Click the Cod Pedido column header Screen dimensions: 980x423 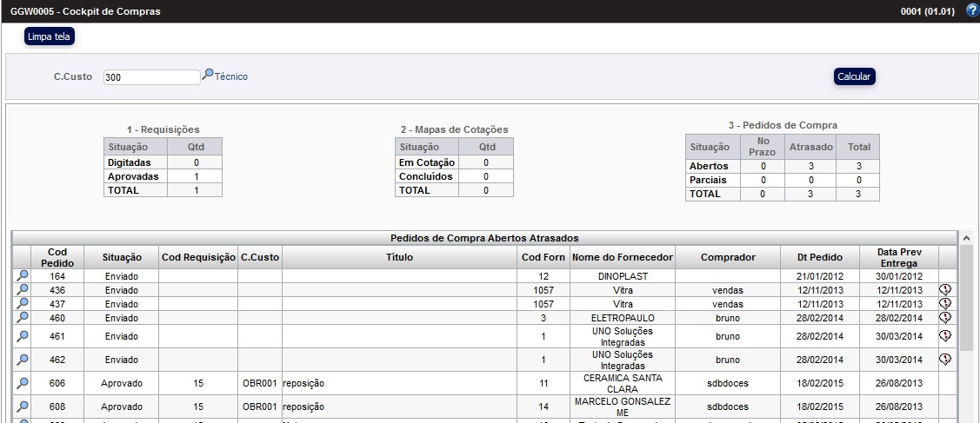pyautogui.click(x=57, y=257)
